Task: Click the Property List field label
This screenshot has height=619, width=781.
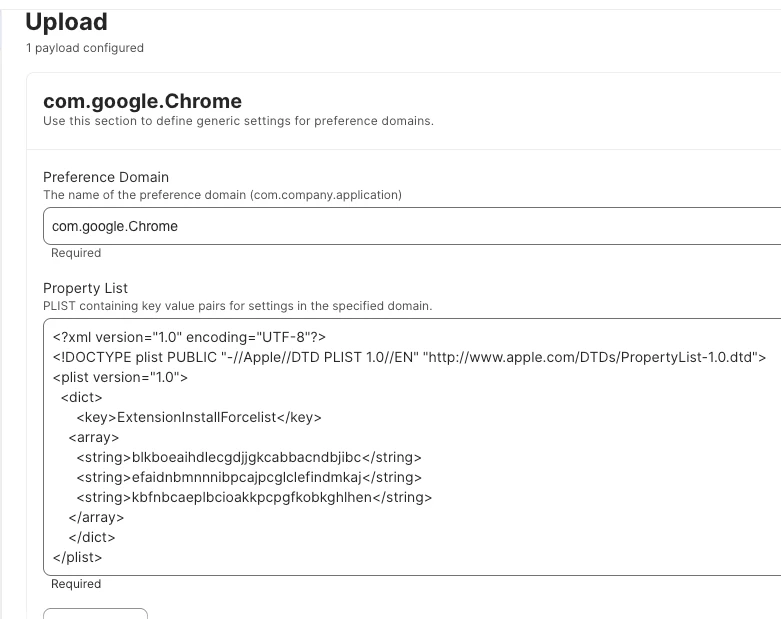Action: pos(86,288)
